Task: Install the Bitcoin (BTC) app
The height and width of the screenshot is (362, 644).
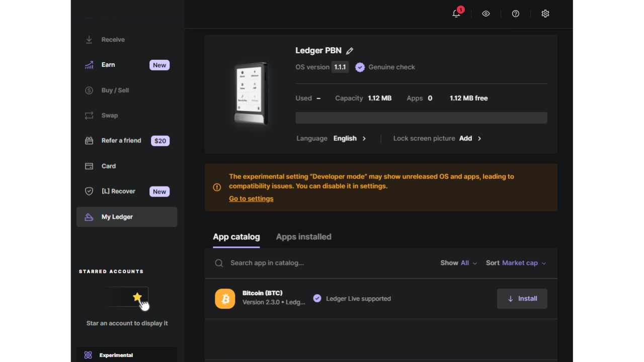Action: (x=522, y=298)
